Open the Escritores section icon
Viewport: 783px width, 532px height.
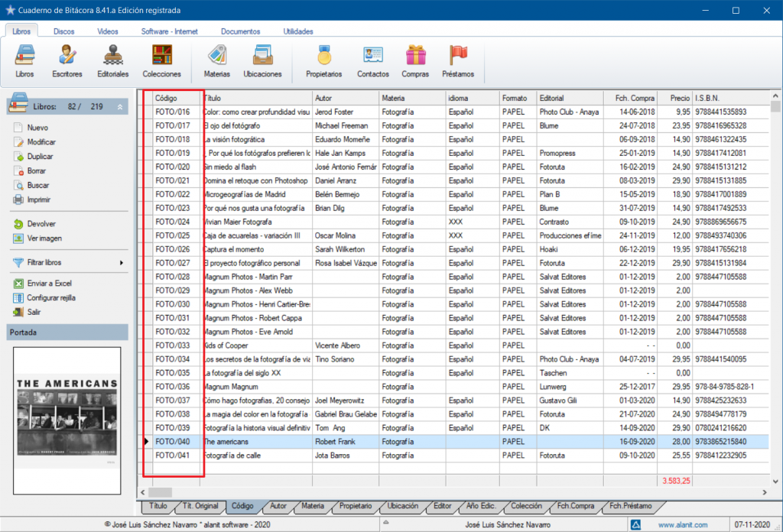click(x=67, y=57)
